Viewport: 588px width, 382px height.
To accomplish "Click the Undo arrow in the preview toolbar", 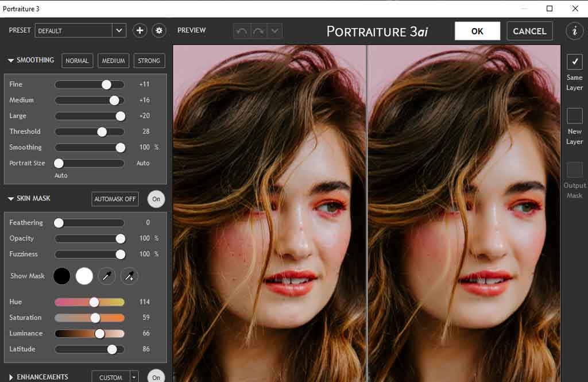I will click(x=242, y=31).
